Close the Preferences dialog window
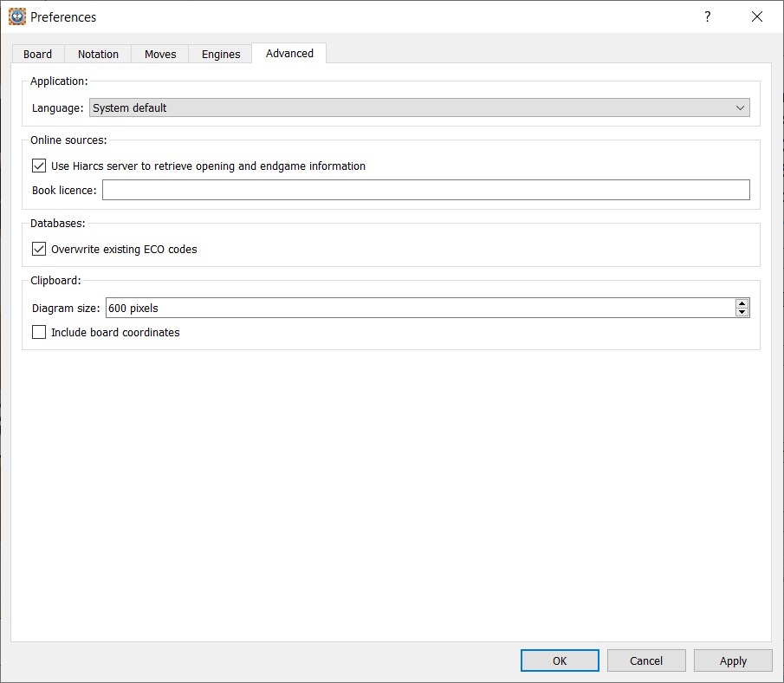784x683 pixels. coord(757,16)
